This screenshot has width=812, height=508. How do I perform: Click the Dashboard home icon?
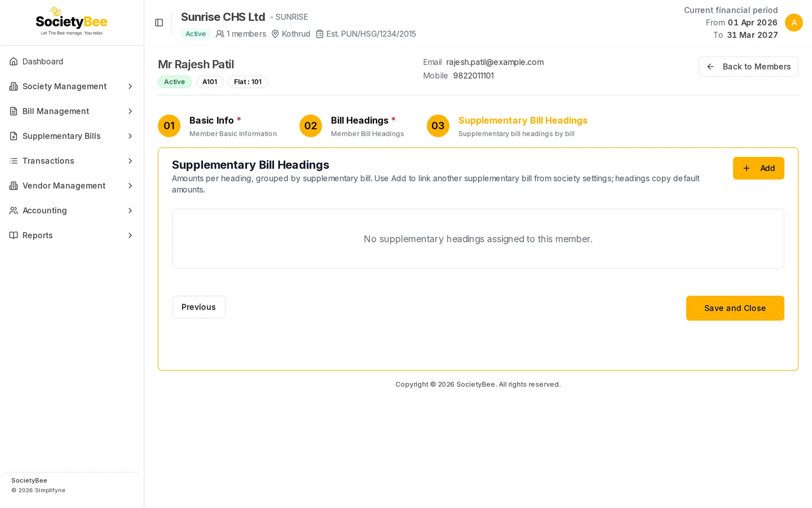click(x=14, y=61)
